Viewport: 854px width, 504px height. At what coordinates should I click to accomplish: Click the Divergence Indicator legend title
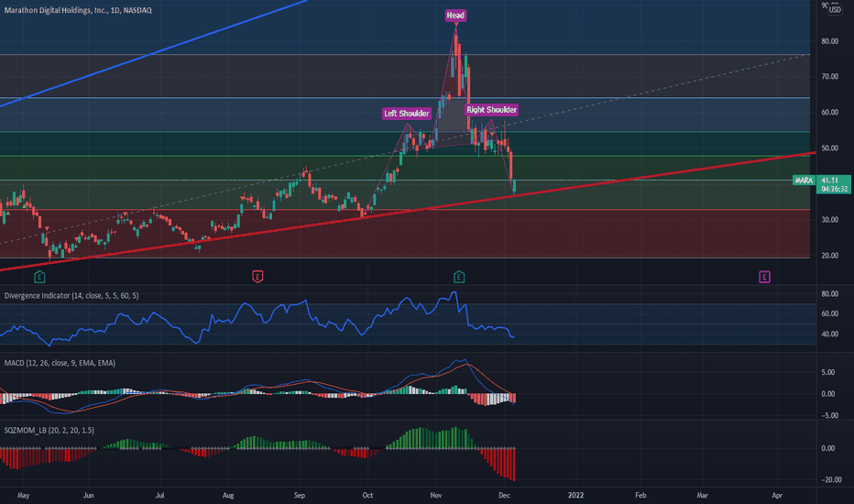71,295
